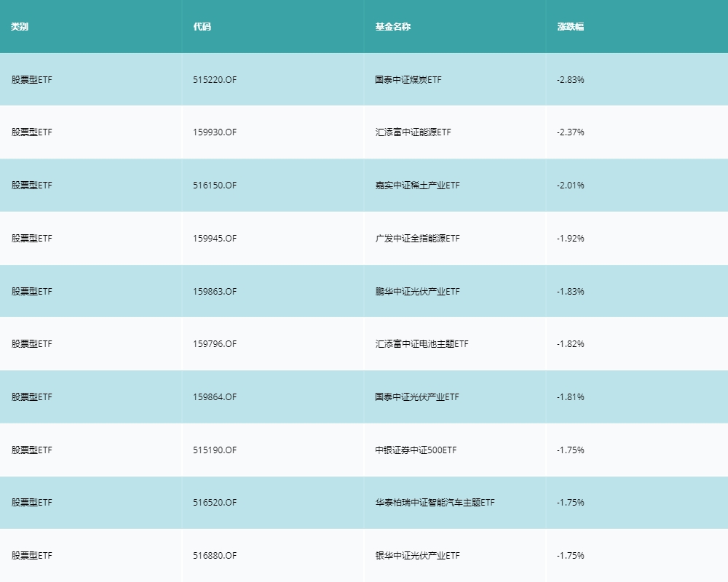Click 股票型ETF in the 159930.OF row
Viewport: 728px width, 582px height.
coord(31,132)
